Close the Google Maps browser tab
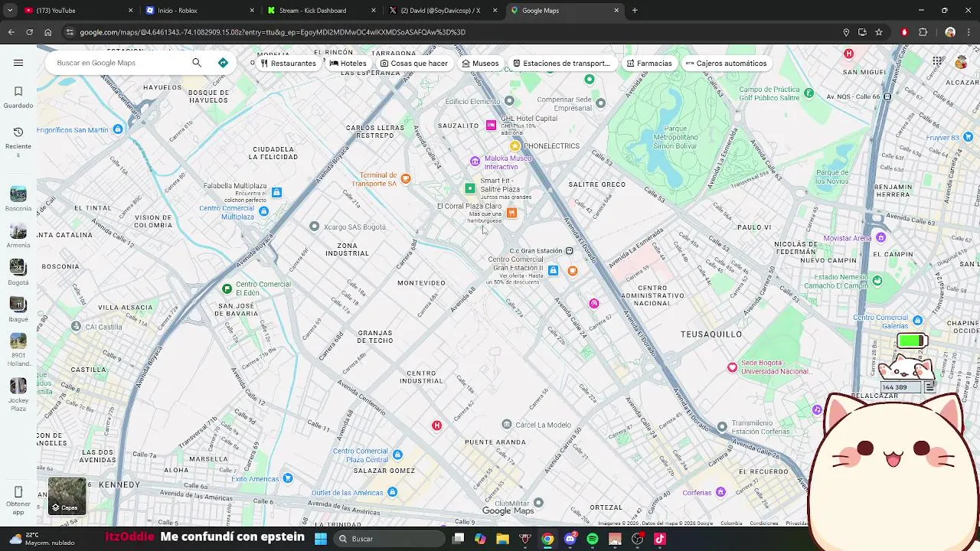 616,11
